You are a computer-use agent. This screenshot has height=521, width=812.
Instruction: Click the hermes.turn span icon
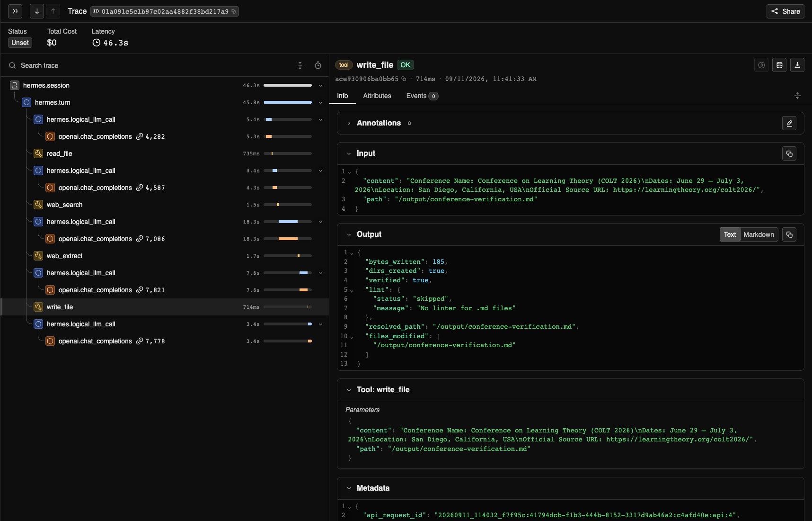[x=26, y=102]
